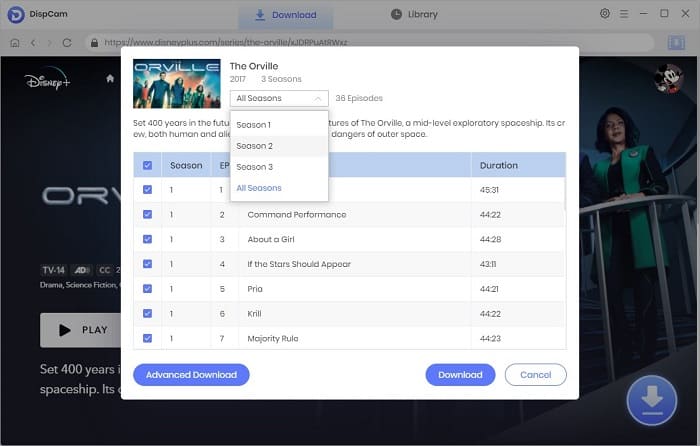Open the hamburger menu in title bar
700x446 pixels.
click(x=624, y=14)
